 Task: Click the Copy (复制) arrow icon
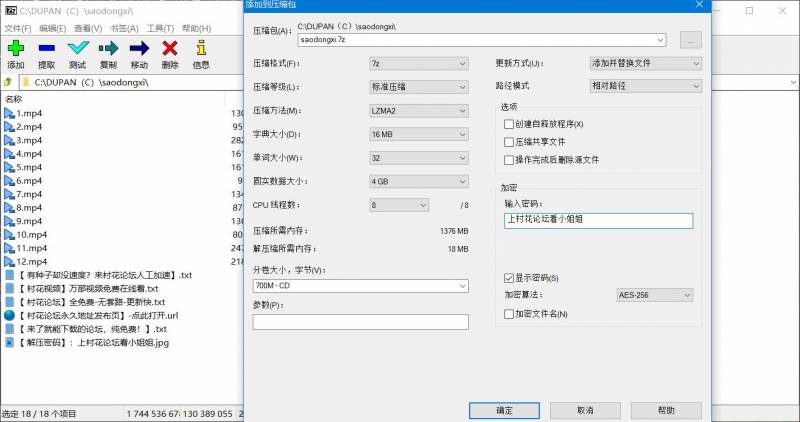click(x=108, y=48)
